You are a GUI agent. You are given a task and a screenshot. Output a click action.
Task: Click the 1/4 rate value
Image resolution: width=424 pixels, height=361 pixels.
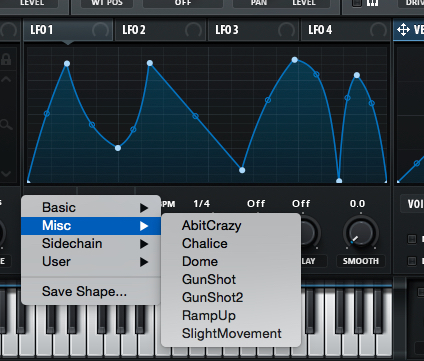202,203
